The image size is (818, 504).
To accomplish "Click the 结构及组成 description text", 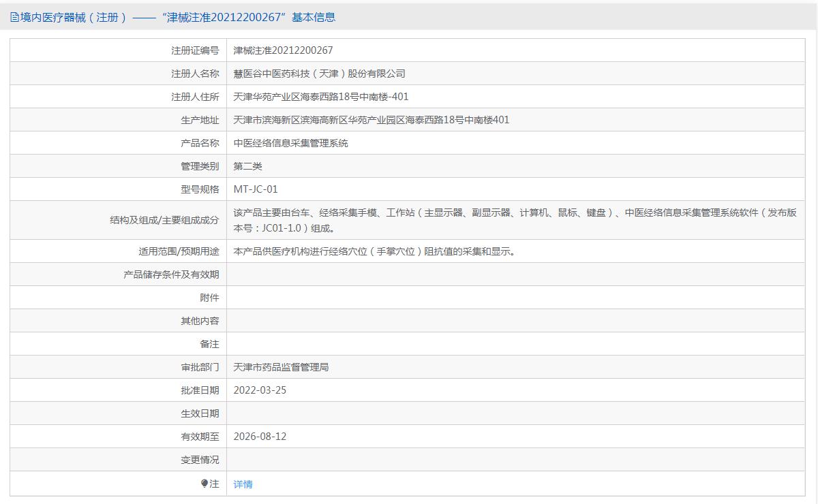I will [515, 220].
